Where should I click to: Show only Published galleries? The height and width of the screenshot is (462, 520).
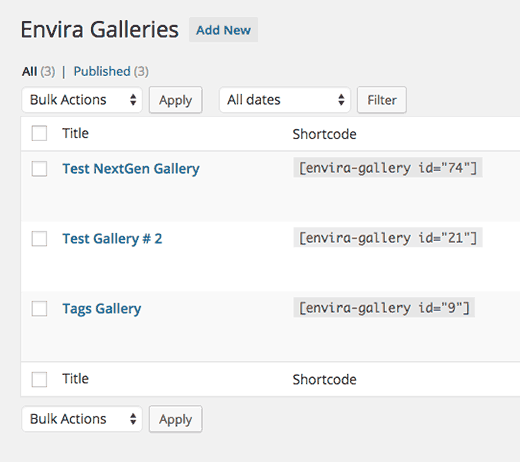click(102, 71)
